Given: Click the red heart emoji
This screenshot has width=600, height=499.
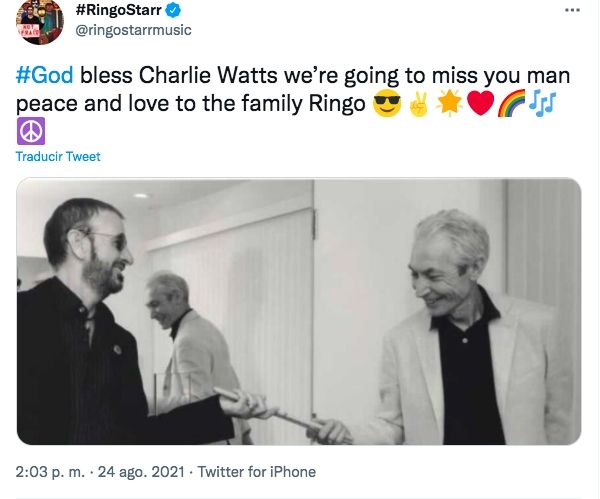Looking at the screenshot, I should coord(479,103).
